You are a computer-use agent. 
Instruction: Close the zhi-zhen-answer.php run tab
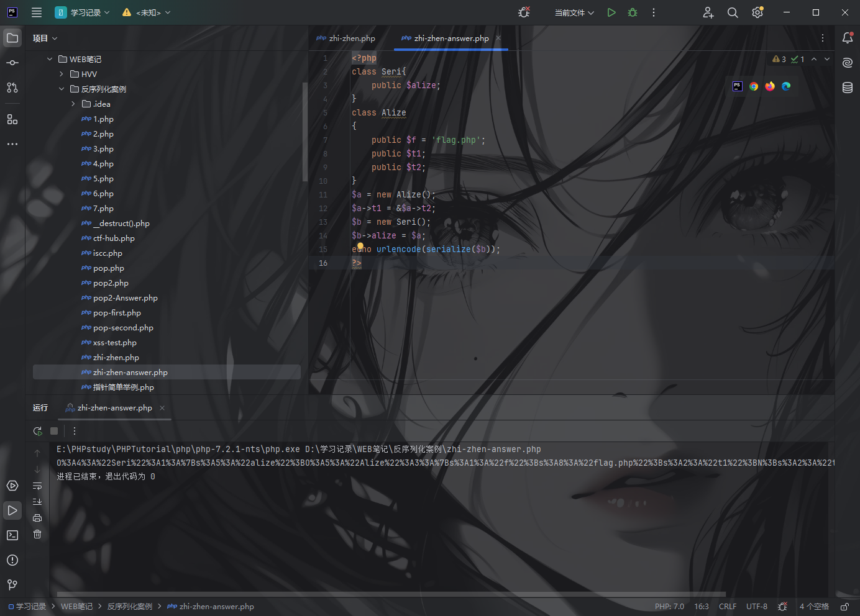pyautogui.click(x=162, y=408)
